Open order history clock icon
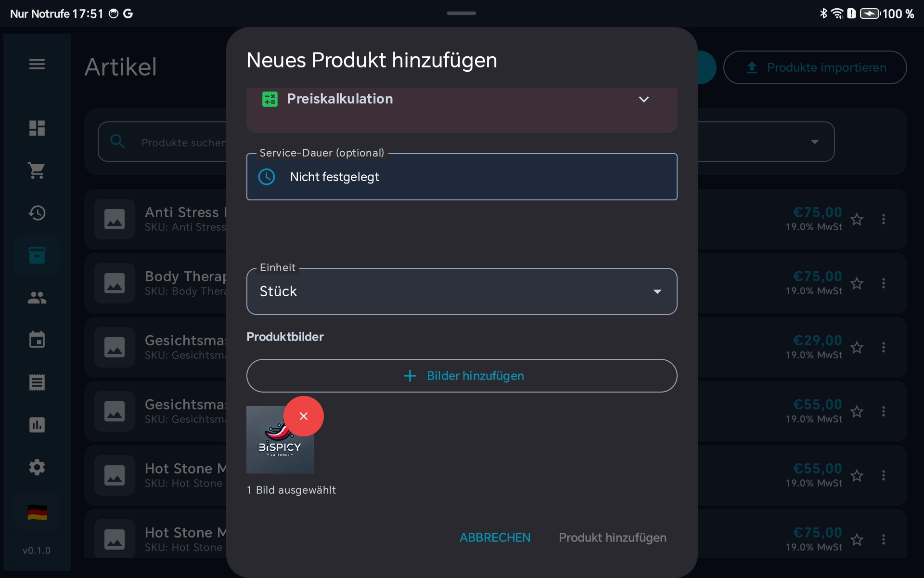This screenshot has height=578, width=924. click(37, 213)
